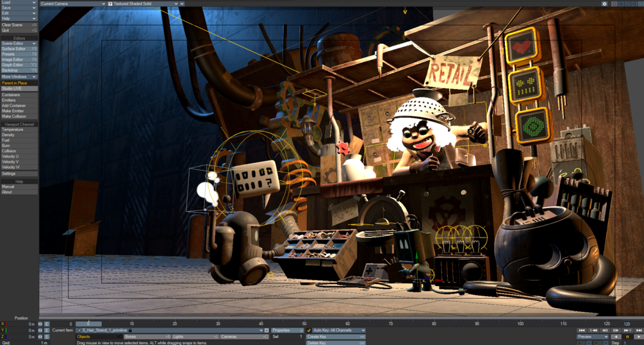Open item Properties panel

tap(288, 330)
